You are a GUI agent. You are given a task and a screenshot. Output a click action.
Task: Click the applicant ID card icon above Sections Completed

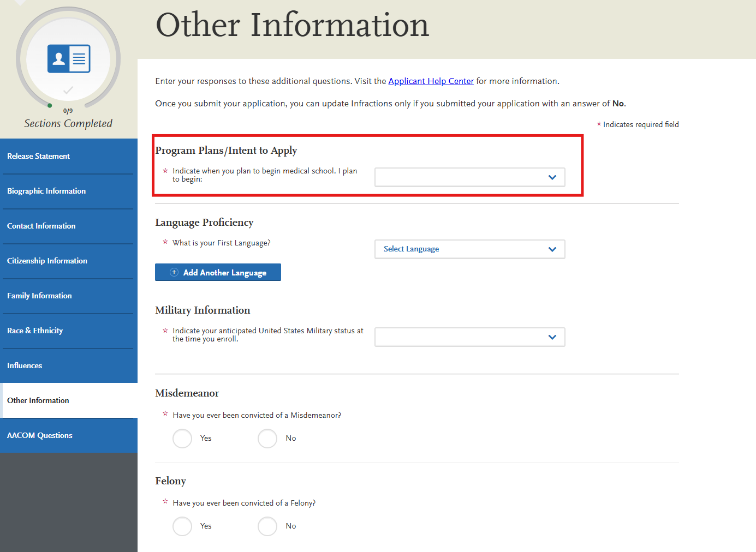coord(68,58)
